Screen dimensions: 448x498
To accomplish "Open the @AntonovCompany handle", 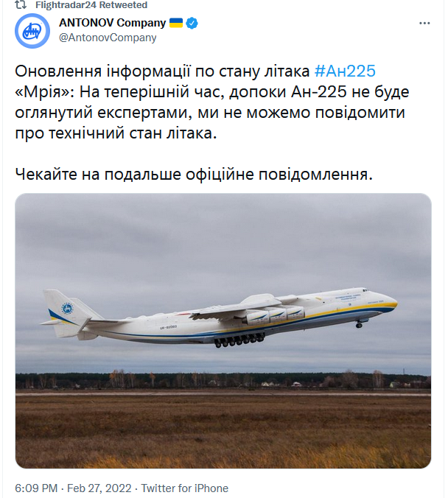I will pos(108,37).
